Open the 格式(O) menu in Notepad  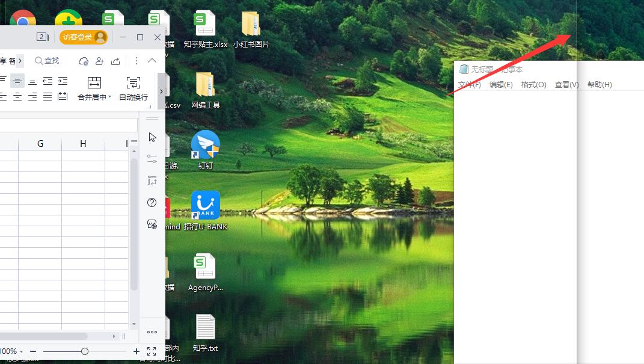[533, 85]
